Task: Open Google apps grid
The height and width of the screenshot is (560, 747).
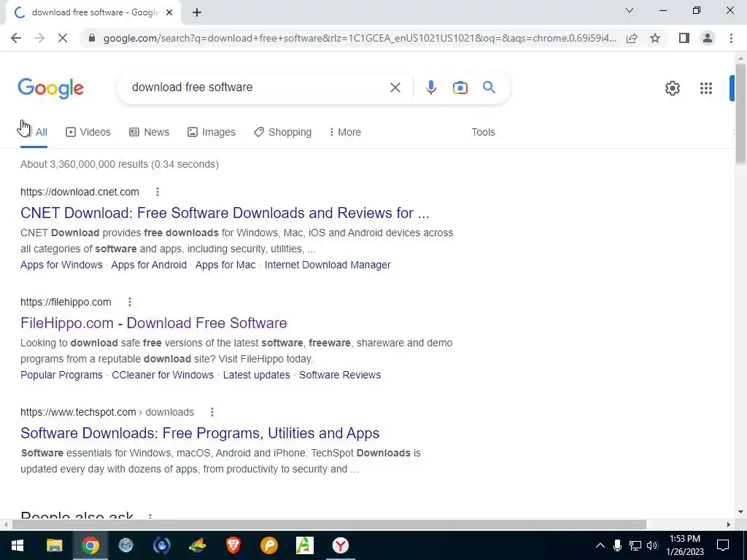Action: (706, 88)
